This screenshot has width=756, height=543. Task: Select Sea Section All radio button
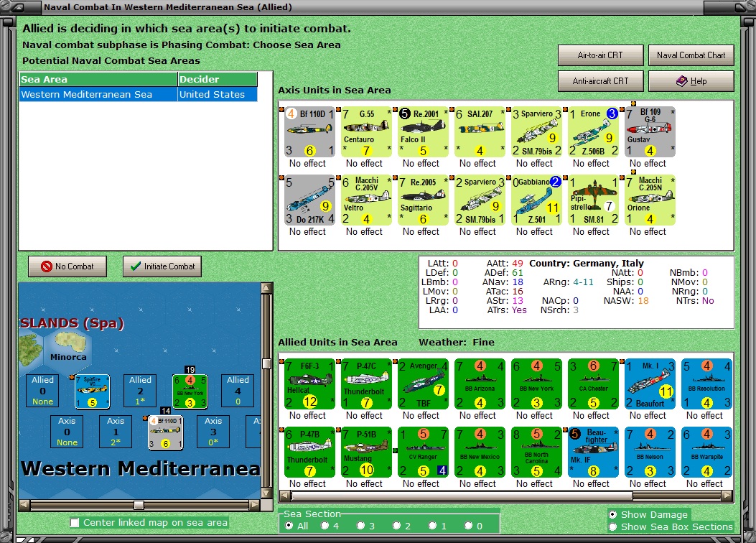pos(289,526)
